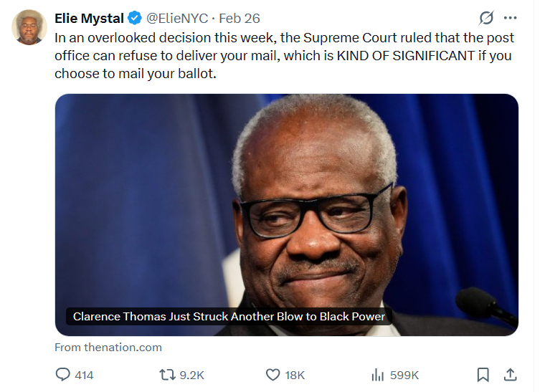The height and width of the screenshot is (392, 550).
Task: Click the 9.2K reposts count
Action: [x=191, y=375]
